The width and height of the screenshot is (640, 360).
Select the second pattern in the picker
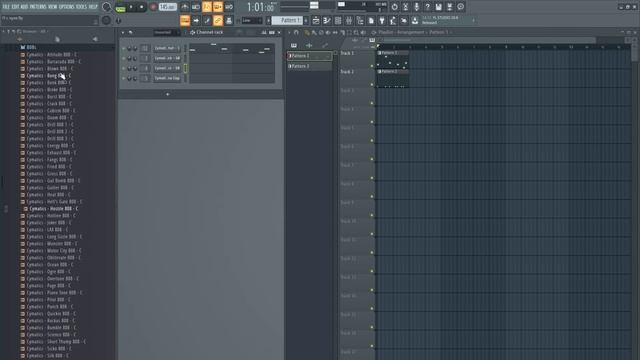pyautogui.click(x=309, y=66)
